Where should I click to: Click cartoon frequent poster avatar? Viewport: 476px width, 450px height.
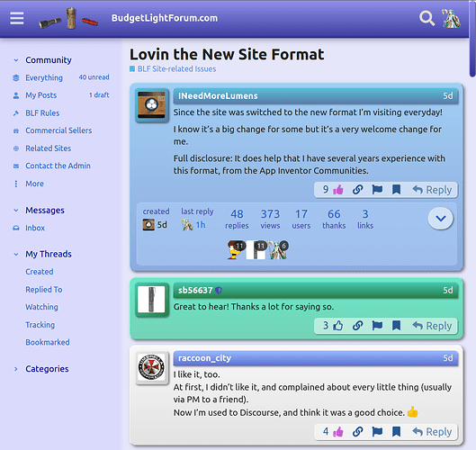[236, 250]
